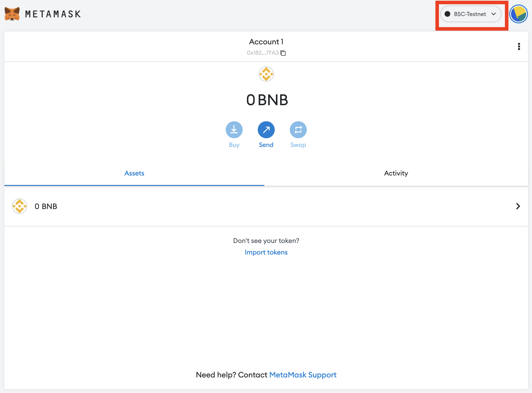The image size is (532, 393).
Task: Click the "Don't see your token?" text
Action: coord(266,241)
